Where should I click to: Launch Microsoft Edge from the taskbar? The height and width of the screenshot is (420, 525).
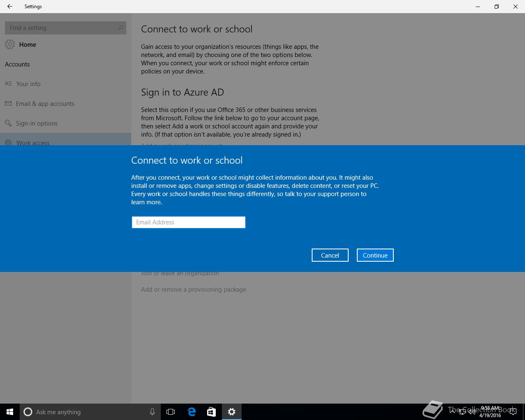coord(192,412)
